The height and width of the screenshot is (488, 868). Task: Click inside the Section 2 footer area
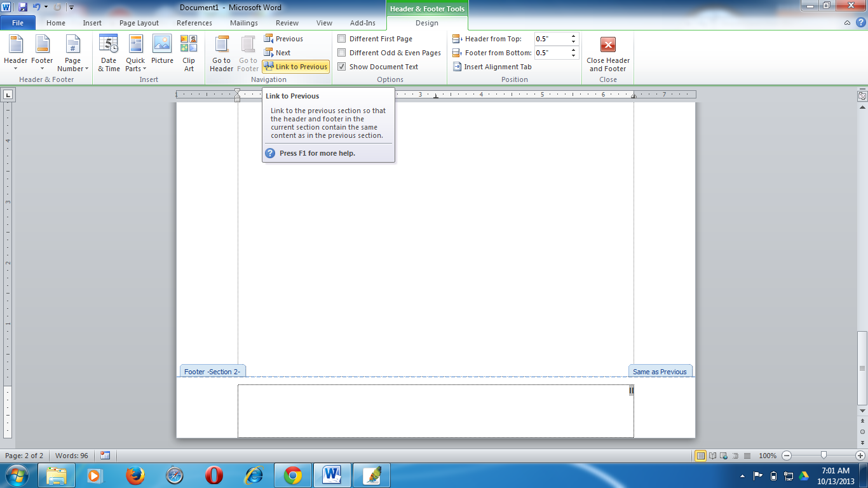[x=436, y=411]
